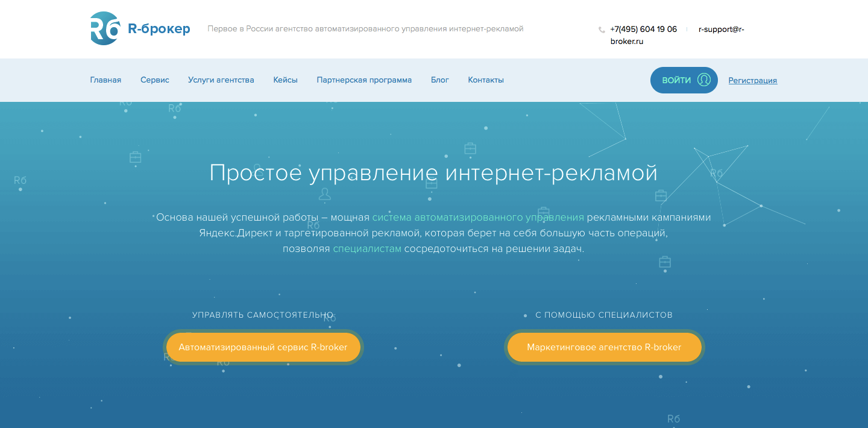868x428 pixels.
Task: Click the R6 round logo icon
Action: tap(105, 28)
